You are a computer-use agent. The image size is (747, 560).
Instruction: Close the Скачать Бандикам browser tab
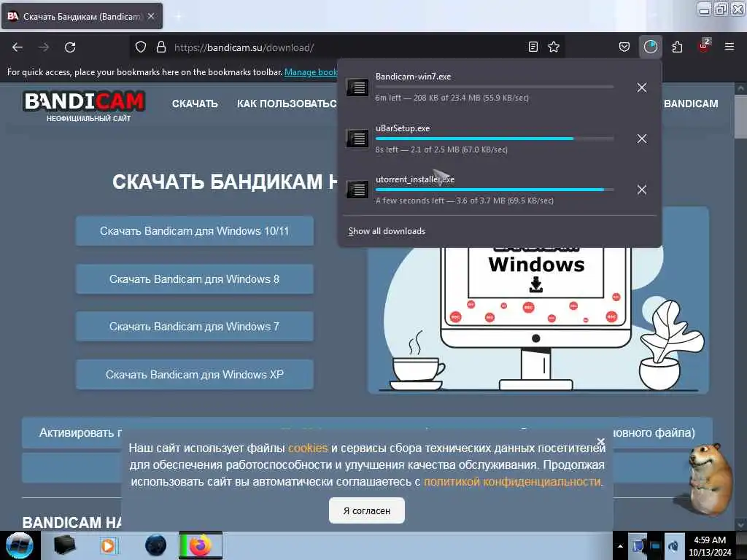click(x=151, y=16)
